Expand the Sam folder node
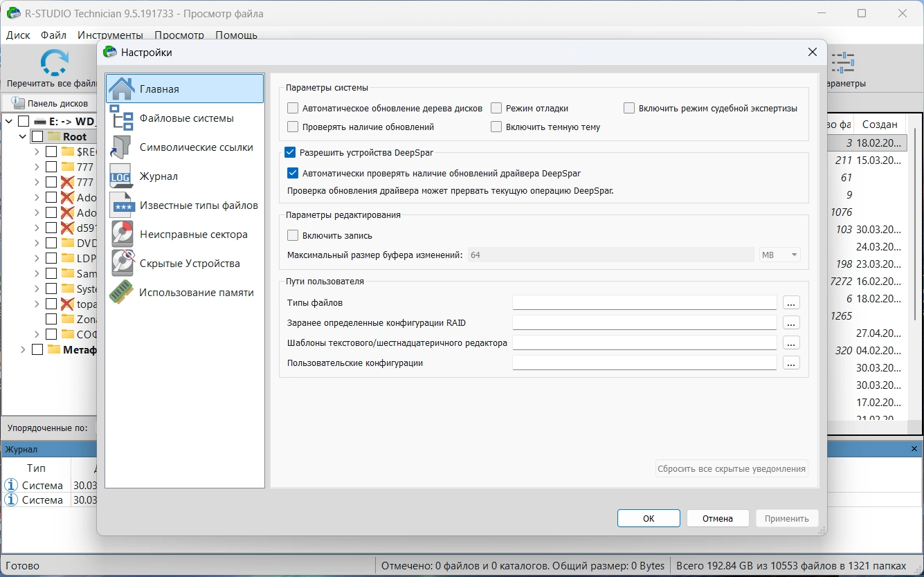This screenshot has height=577, width=924. [x=37, y=273]
